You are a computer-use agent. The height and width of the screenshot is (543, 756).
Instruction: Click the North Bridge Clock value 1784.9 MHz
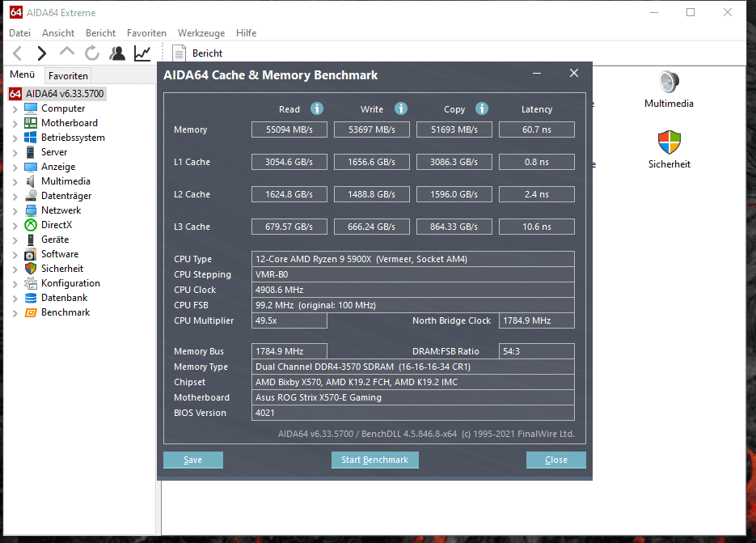tap(537, 320)
